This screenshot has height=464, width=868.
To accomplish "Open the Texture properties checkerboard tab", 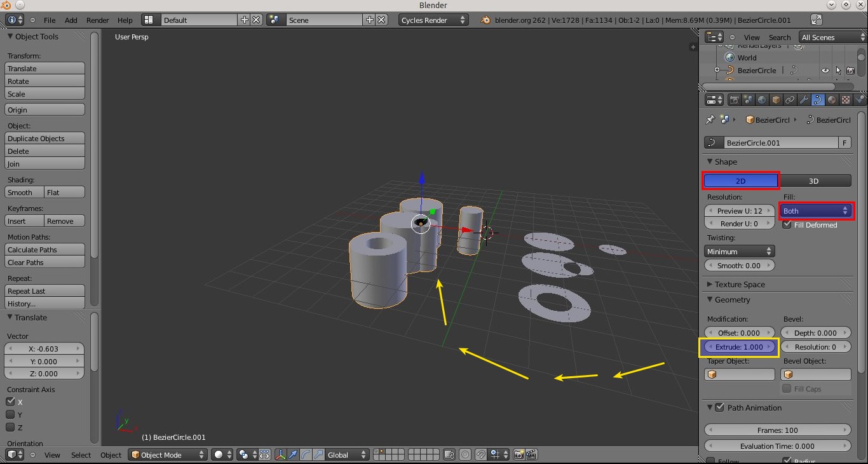I will tap(846, 100).
